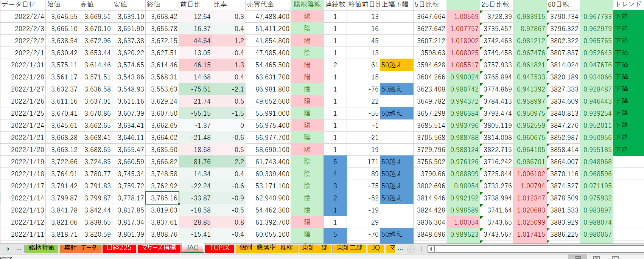
Task: Click the leading ellipsis for hidden sheets
Action: point(19,249)
